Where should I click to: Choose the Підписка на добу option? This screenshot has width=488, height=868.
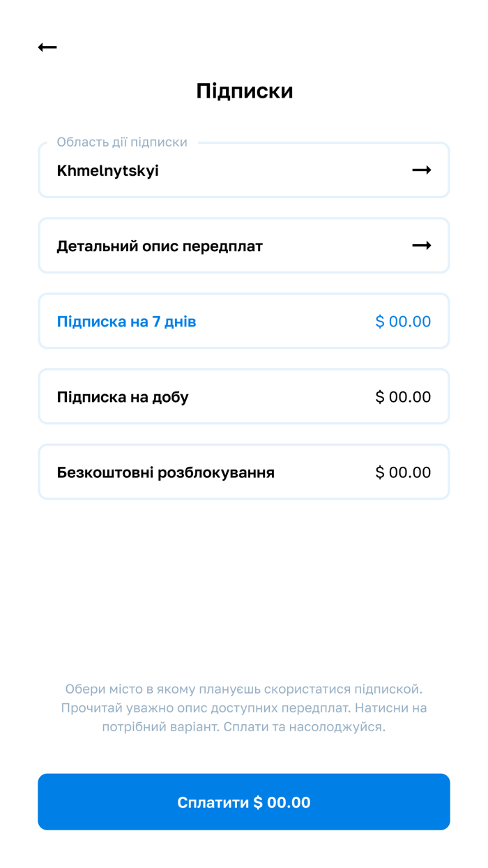[x=244, y=396]
